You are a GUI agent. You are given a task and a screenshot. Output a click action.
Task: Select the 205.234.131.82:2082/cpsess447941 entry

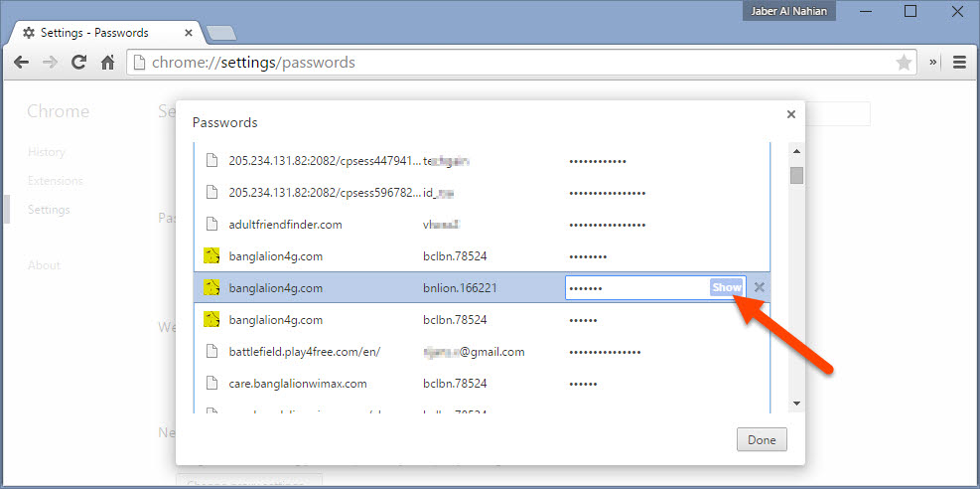click(x=482, y=161)
